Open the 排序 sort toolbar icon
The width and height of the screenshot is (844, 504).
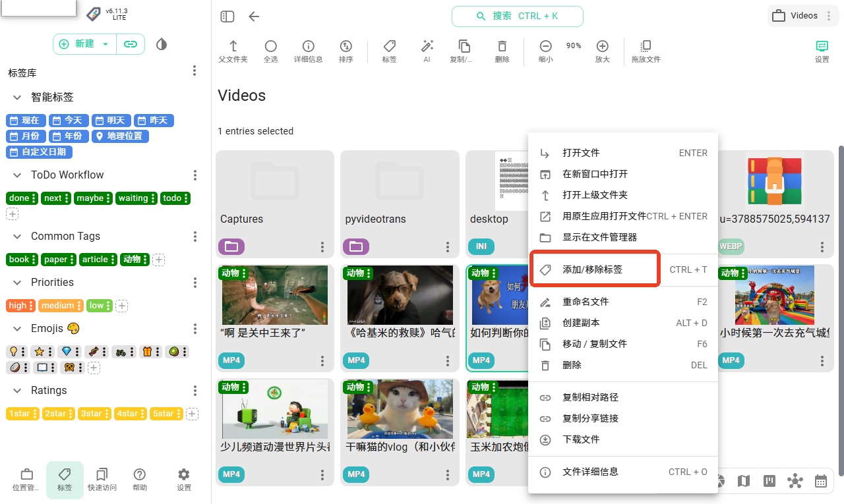[346, 51]
